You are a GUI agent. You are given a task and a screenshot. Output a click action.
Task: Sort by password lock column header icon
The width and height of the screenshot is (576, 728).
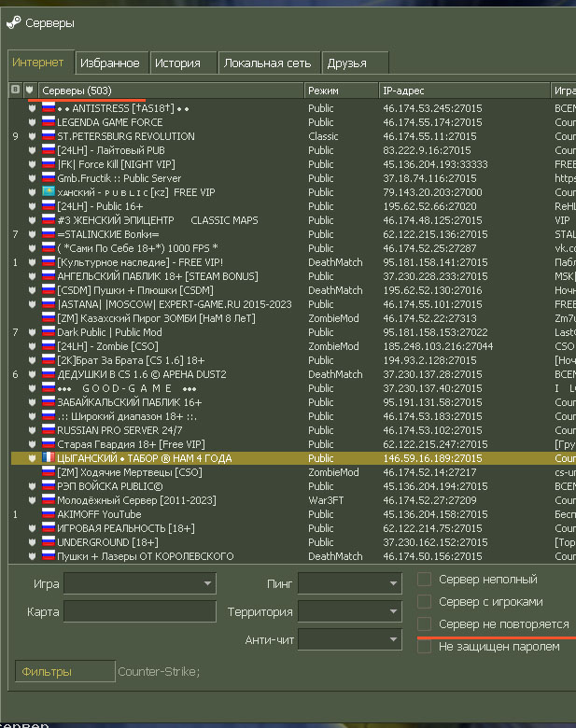pyautogui.click(x=15, y=90)
